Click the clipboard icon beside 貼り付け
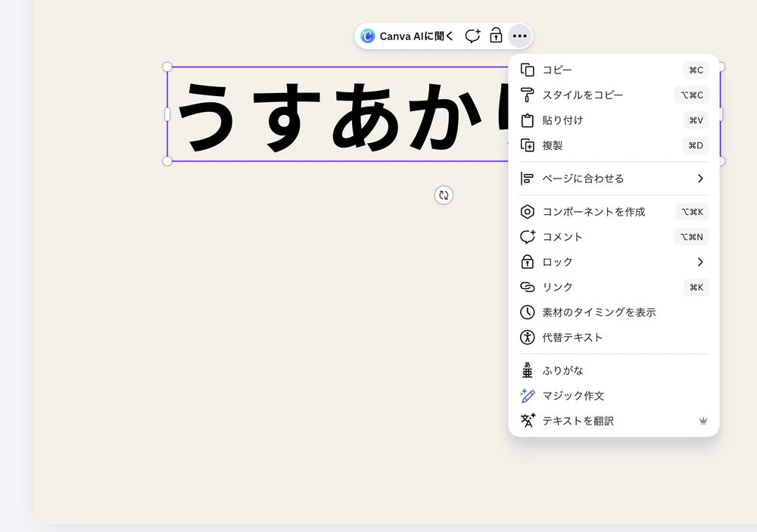The height and width of the screenshot is (532, 757). (527, 120)
